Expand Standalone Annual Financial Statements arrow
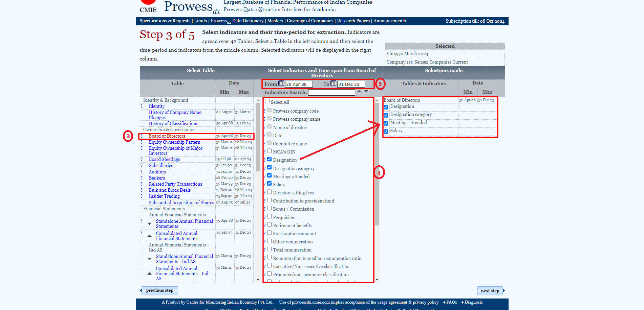 (x=149, y=223)
